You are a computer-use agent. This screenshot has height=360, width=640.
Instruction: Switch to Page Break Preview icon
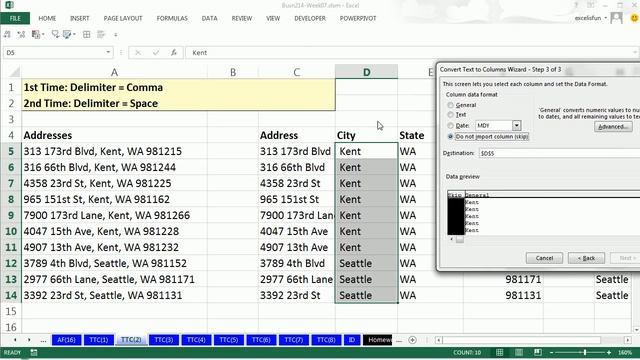pyautogui.click(x=538, y=352)
